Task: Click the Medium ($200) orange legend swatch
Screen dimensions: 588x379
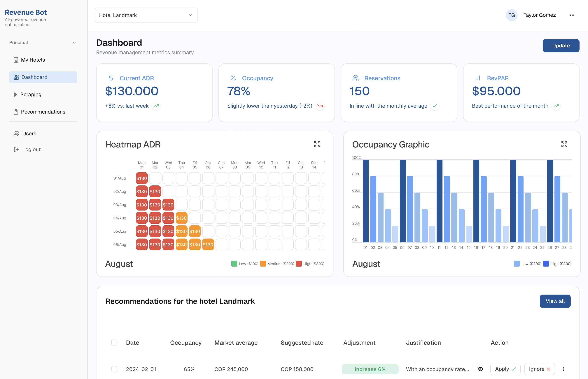Action: (x=263, y=264)
